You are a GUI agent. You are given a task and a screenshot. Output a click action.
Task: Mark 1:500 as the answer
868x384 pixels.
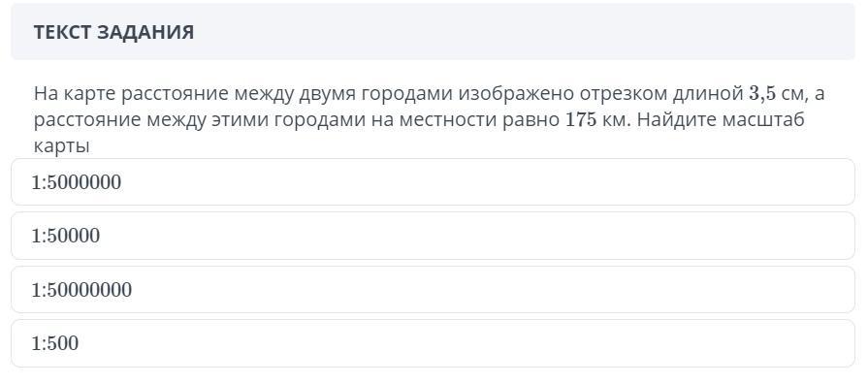tap(433, 343)
